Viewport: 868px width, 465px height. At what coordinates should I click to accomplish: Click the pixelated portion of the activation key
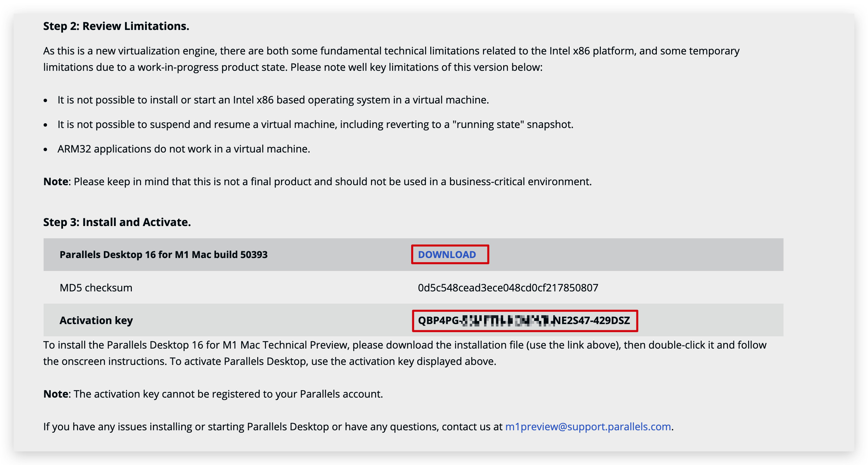[508, 321]
